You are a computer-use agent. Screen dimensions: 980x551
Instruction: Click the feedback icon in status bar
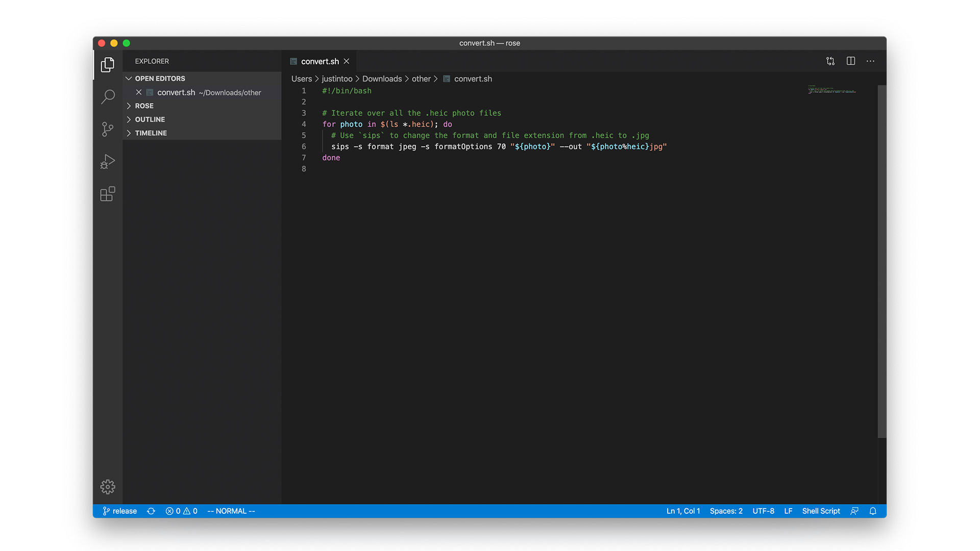click(854, 511)
